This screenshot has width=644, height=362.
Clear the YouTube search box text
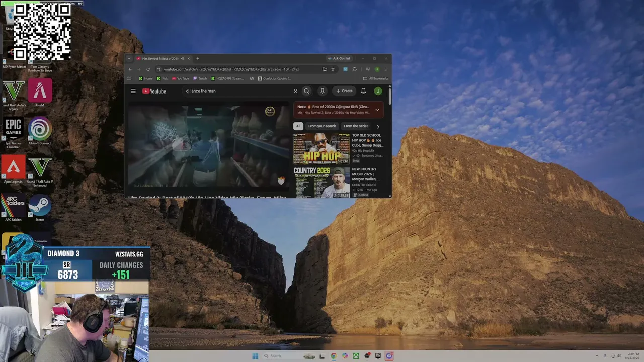click(295, 91)
